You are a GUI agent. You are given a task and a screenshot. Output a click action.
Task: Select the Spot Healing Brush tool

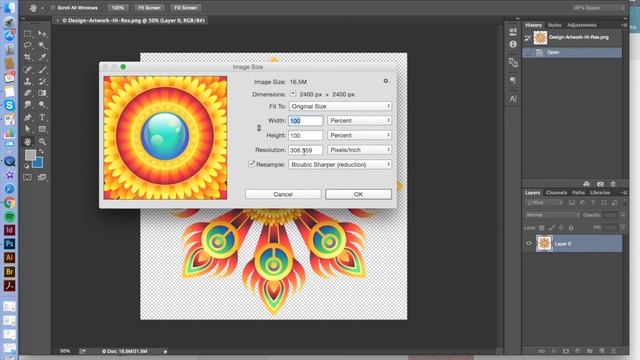[x=27, y=69]
